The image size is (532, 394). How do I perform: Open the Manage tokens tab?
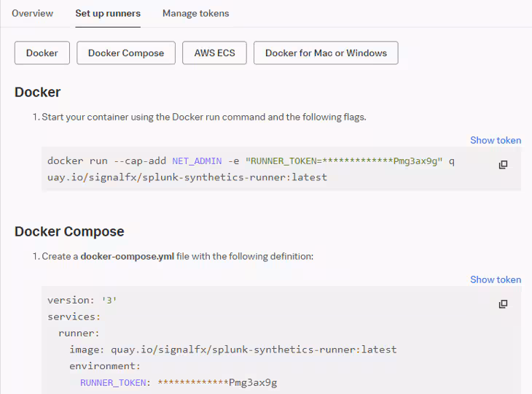tap(196, 13)
